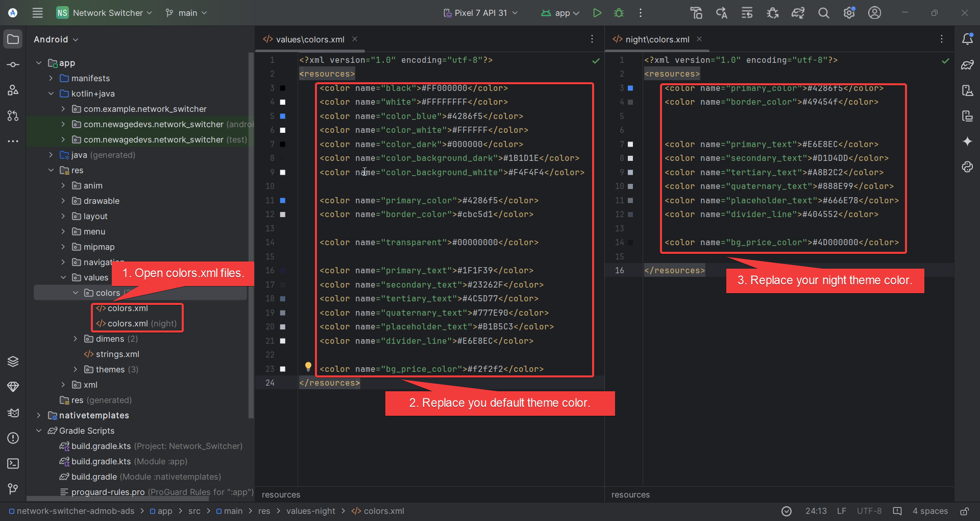The width and height of the screenshot is (980, 521).
Task: Open the Project tool window folder icon
Action: [13, 39]
